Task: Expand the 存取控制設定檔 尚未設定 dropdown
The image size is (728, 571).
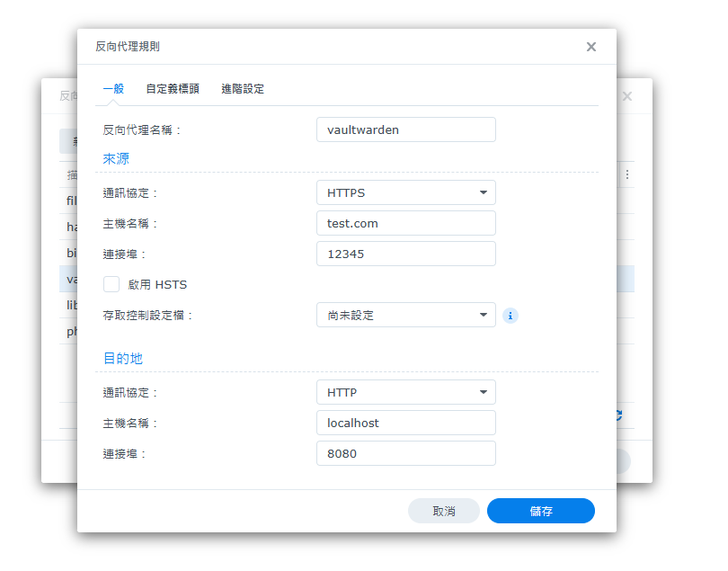Action: (405, 315)
